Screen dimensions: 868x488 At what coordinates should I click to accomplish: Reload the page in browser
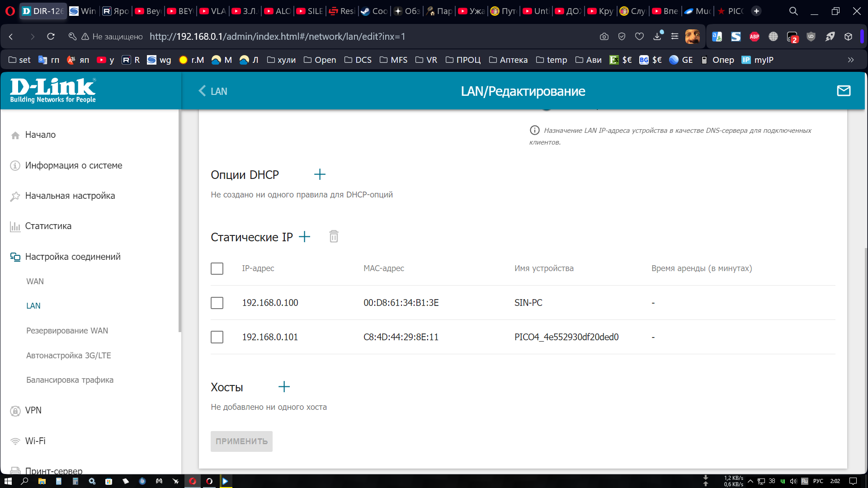tap(51, 37)
